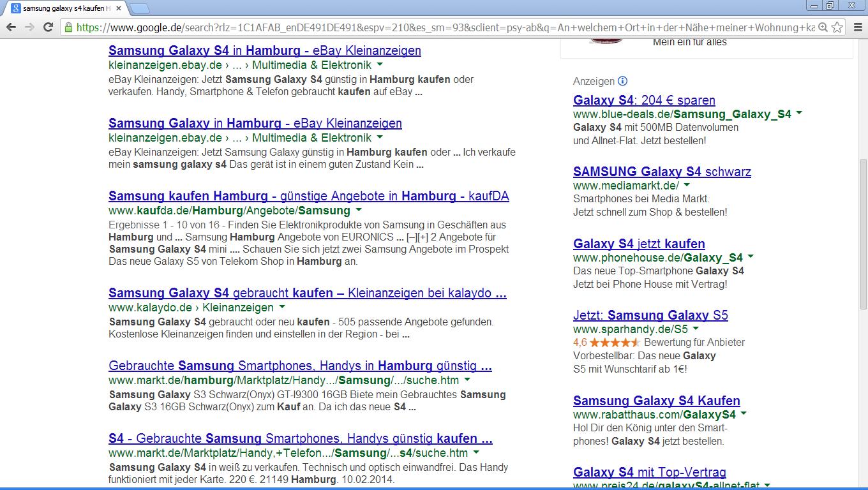Bookmark this page with the star icon
Screen dimensions: 868x490
point(837,27)
